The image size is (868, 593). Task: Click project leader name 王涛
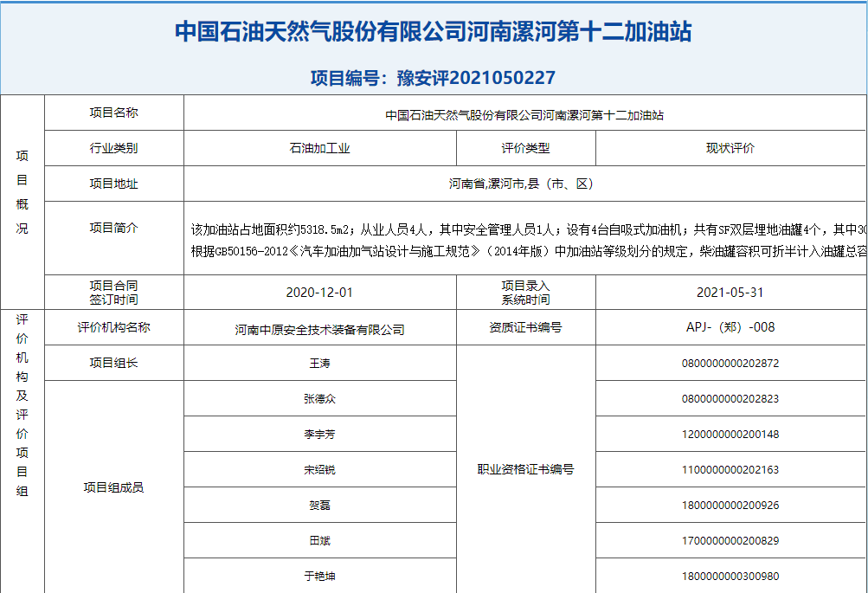pyautogui.click(x=319, y=363)
